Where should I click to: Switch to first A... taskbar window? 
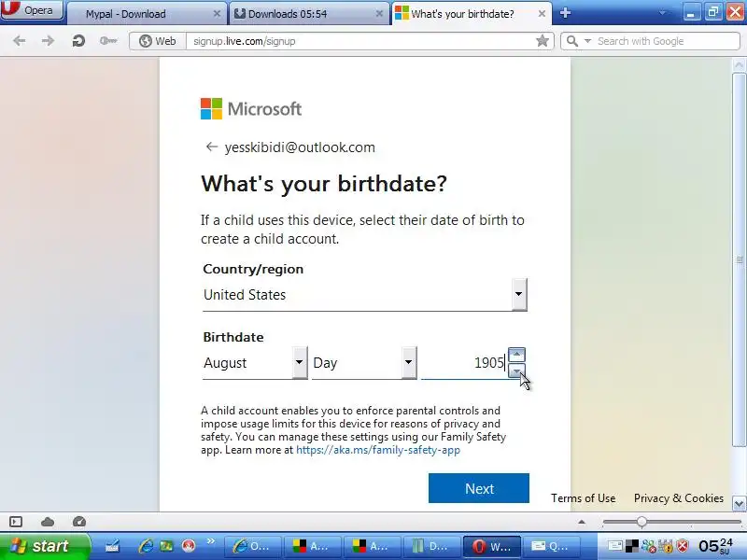point(313,546)
